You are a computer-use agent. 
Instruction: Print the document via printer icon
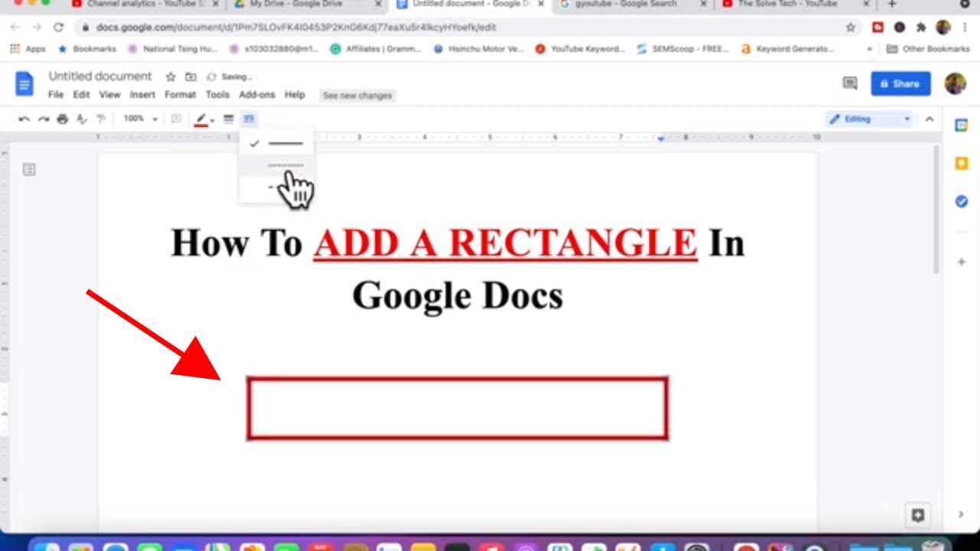tap(63, 119)
